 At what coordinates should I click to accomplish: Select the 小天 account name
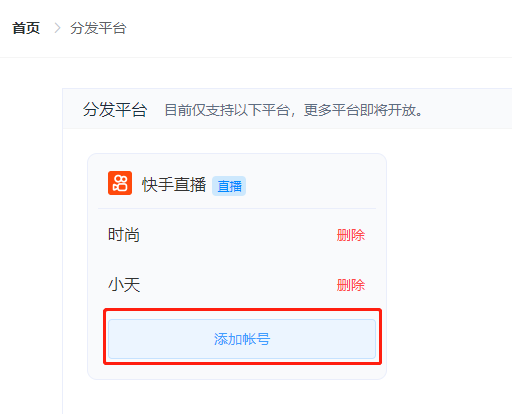(x=124, y=285)
